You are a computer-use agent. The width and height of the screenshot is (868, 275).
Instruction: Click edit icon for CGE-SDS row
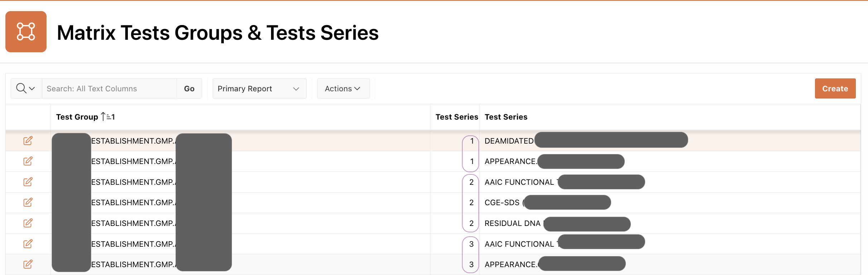tap(28, 202)
